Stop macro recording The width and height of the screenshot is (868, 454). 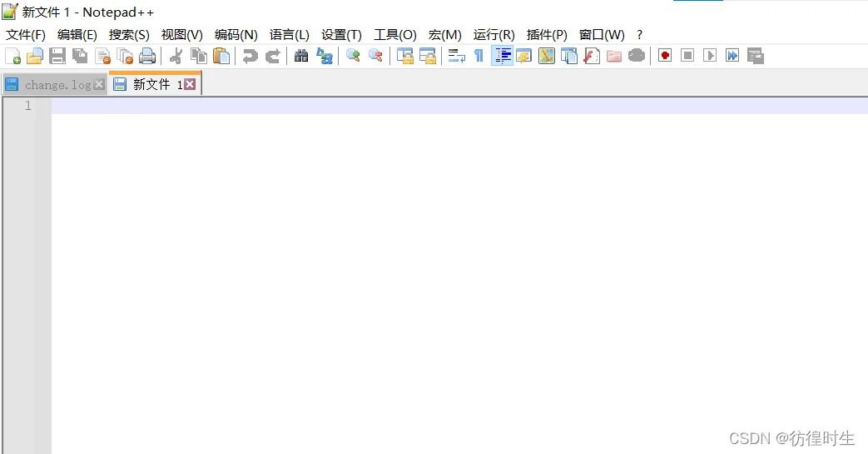687,56
